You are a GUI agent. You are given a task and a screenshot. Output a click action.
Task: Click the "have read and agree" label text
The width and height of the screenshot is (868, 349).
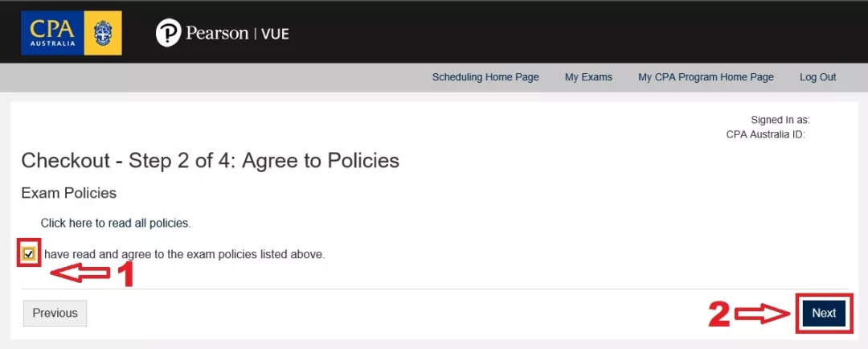point(184,254)
